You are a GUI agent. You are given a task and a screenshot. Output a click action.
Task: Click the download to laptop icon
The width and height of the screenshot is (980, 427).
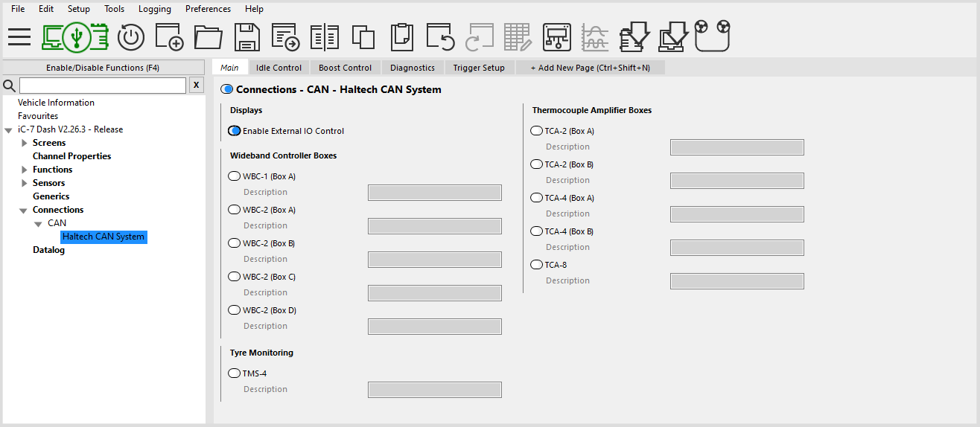(674, 36)
